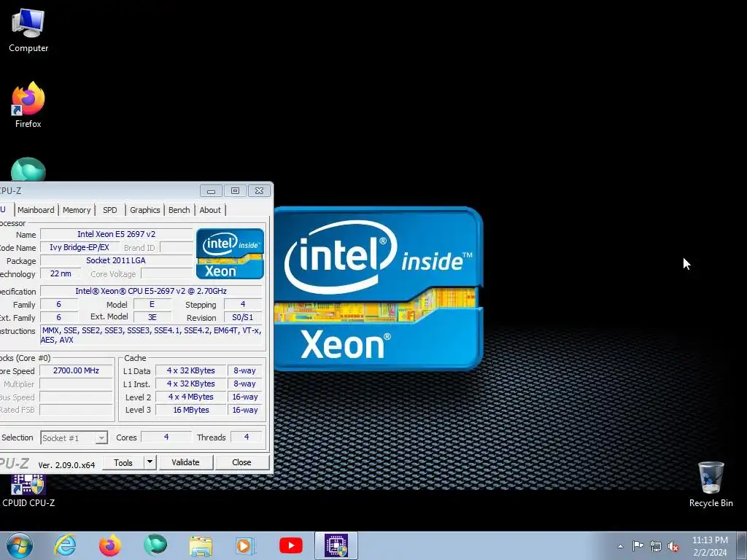Switch to the Mainboard tab

click(x=36, y=210)
